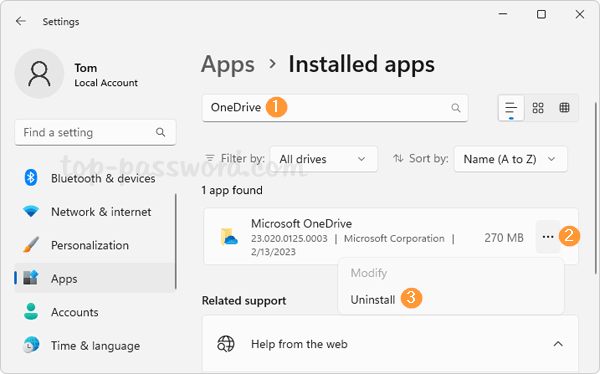Click the Find a setting search field
This screenshot has width=600, height=374.
click(95, 132)
